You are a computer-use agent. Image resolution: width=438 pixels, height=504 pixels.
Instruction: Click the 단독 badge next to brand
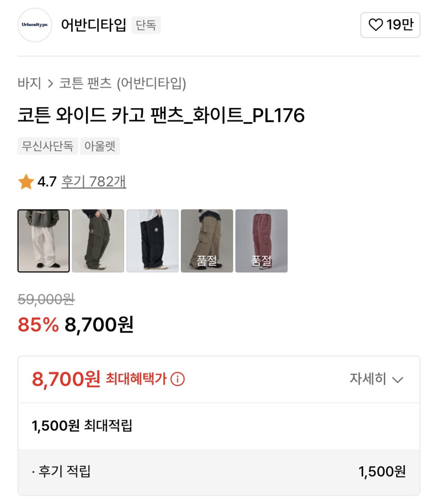[x=146, y=25]
